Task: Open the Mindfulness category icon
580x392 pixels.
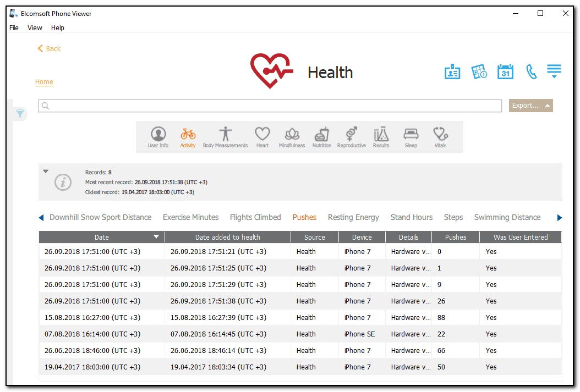Action: [292, 137]
